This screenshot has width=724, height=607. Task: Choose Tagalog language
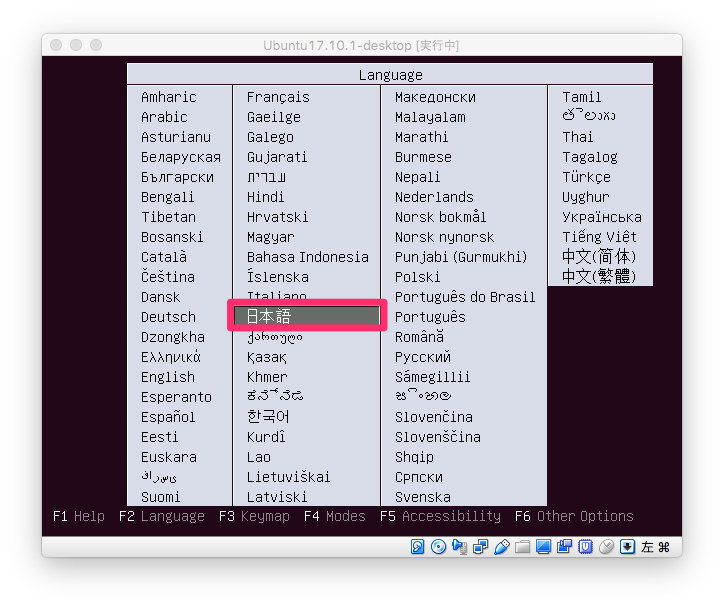coord(590,157)
